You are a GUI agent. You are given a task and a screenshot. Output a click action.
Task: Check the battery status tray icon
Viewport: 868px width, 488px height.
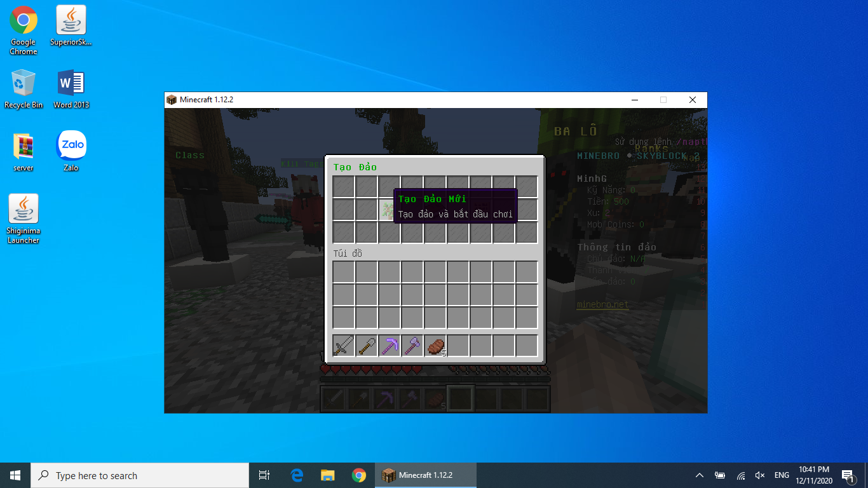coord(720,475)
